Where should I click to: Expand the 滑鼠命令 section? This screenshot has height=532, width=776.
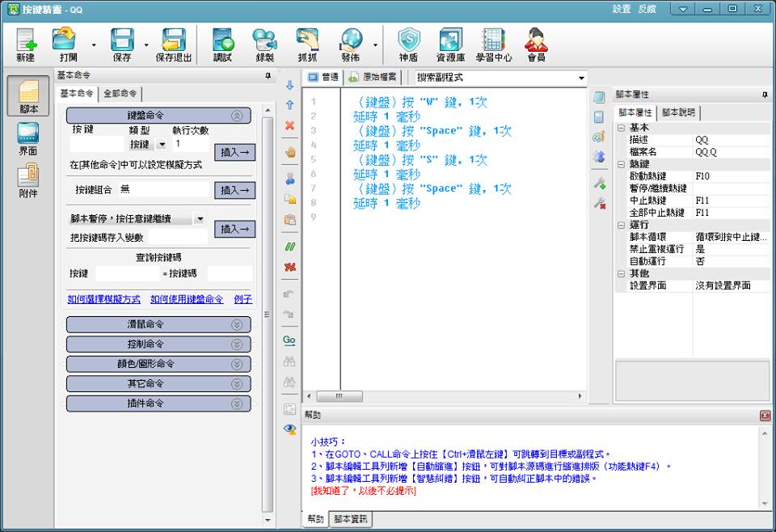(x=236, y=324)
